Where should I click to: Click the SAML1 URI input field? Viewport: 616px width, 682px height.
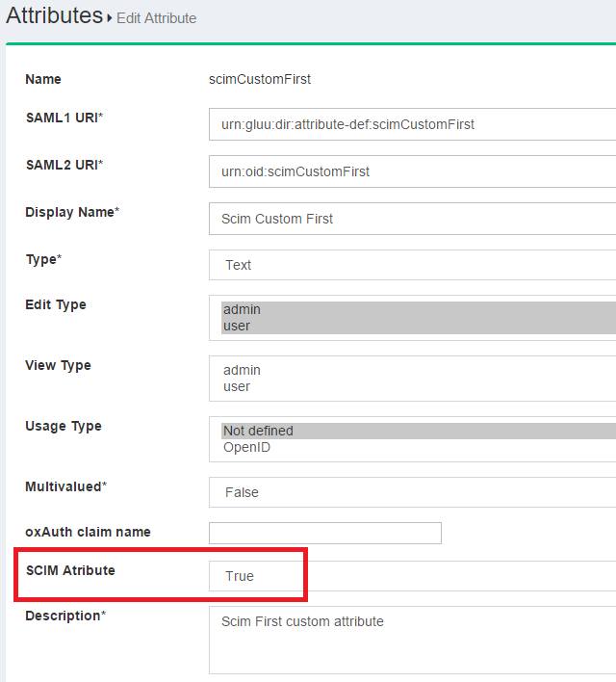pos(412,124)
